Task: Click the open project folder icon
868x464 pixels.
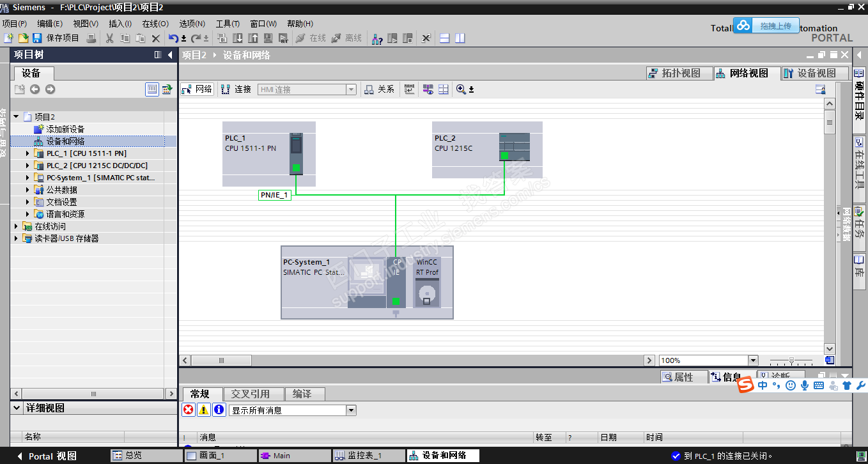Action: [x=23, y=38]
